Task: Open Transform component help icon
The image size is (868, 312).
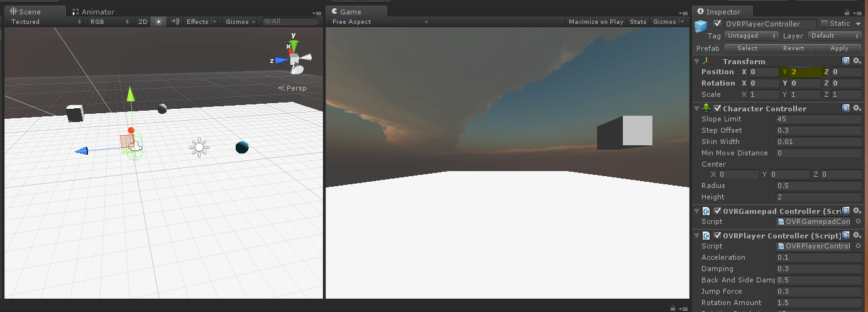Action: click(x=846, y=61)
